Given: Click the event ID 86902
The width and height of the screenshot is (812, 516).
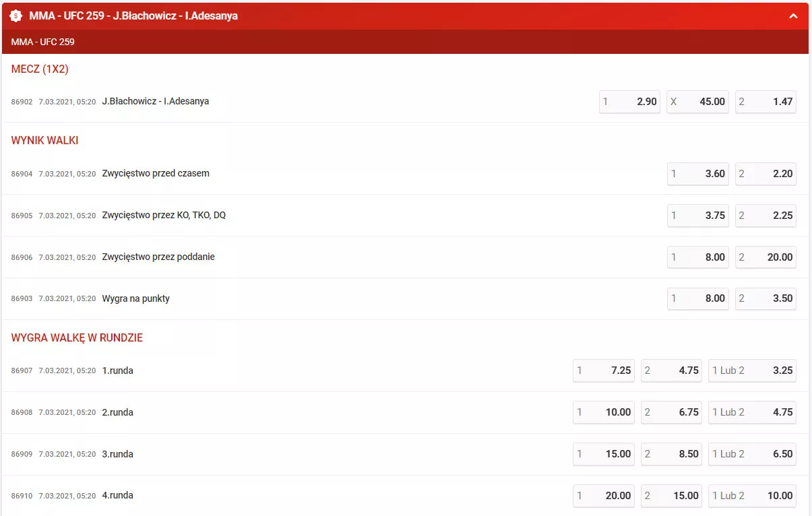Looking at the screenshot, I should (x=22, y=102).
